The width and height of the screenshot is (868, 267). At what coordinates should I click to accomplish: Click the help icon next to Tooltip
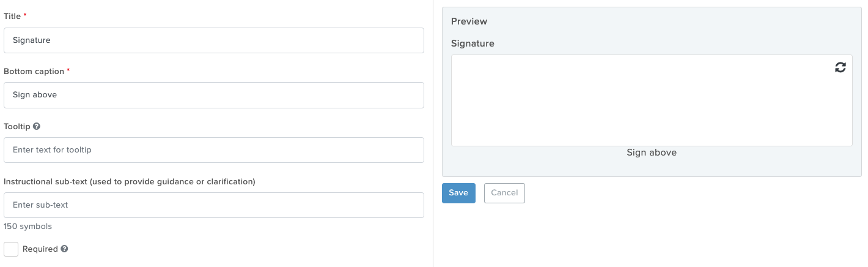[37, 127]
